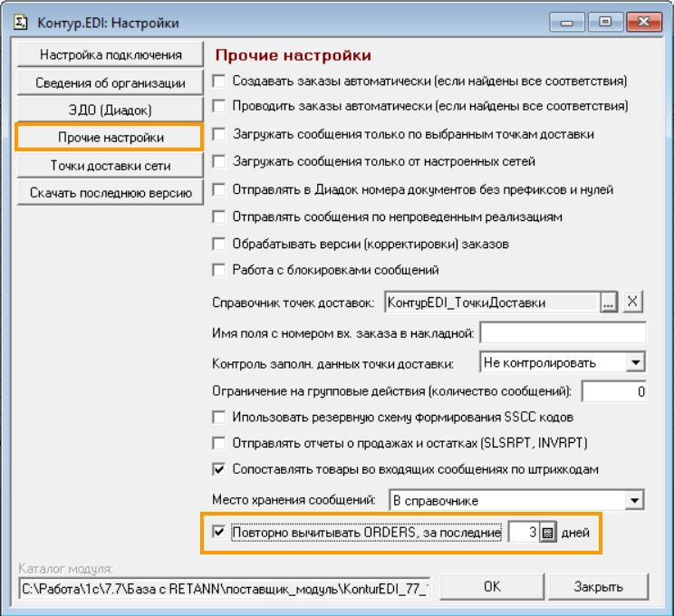Image resolution: width=674 pixels, height=616 pixels.
Task: Check Обрабатывать версии (корректировки) заказов
Action: (x=219, y=245)
